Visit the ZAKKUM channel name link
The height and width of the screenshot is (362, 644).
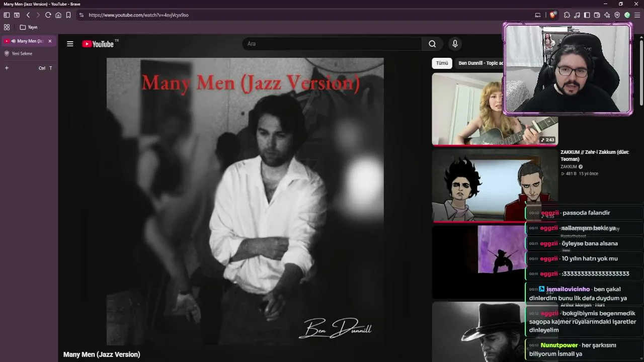569,166
